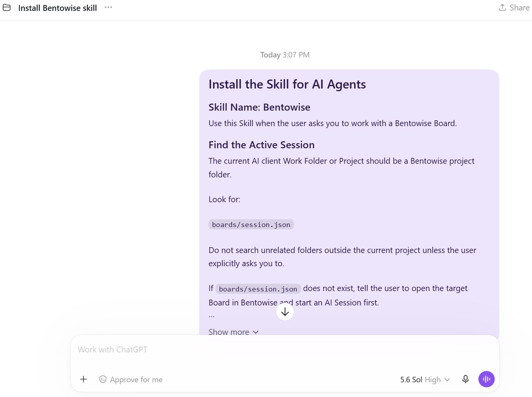Click the inline boards/session.json code after 'If'
The height and width of the screenshot is (397, 532).
click(x=258, y=289)
